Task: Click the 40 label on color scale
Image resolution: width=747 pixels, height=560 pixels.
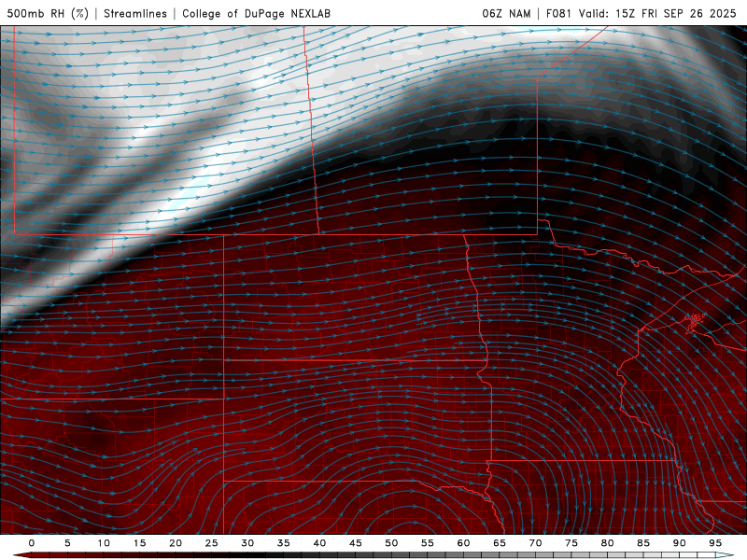Action: (319, 543)
